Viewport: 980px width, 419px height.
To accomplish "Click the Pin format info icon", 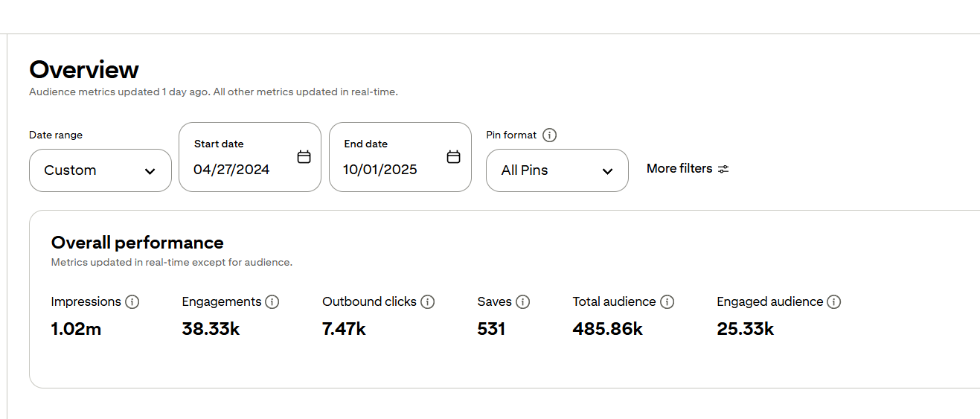I will click(549, 135).
